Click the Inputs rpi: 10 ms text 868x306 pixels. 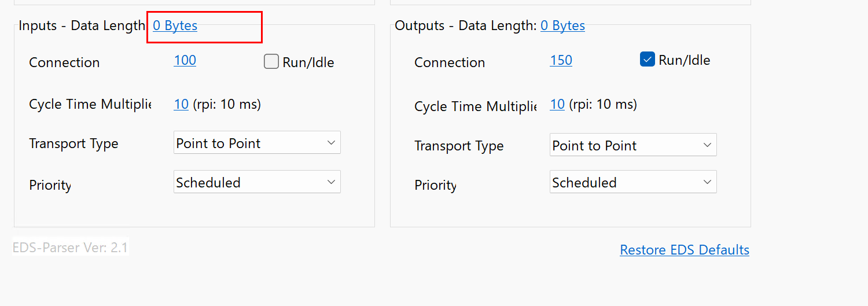pyautogui.click(x=226, y=105)
